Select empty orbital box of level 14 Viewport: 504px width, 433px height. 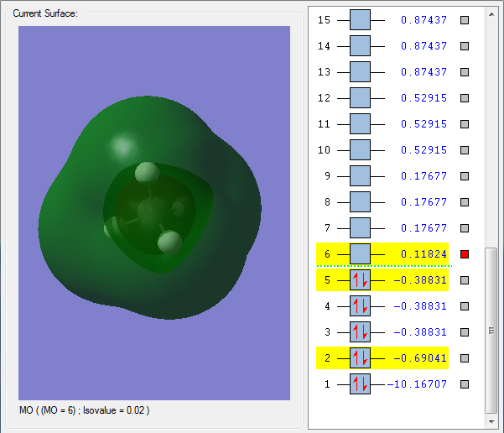pos(360,46)
